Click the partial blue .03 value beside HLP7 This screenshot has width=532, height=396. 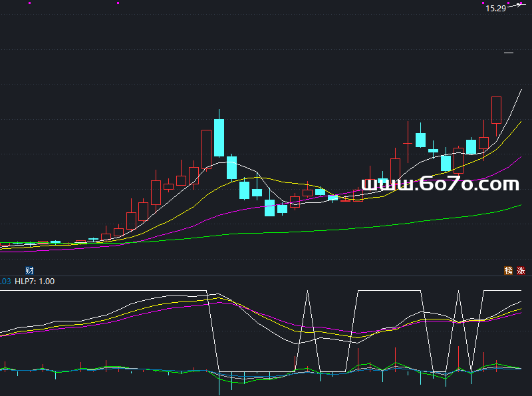[x=5, y=282]
